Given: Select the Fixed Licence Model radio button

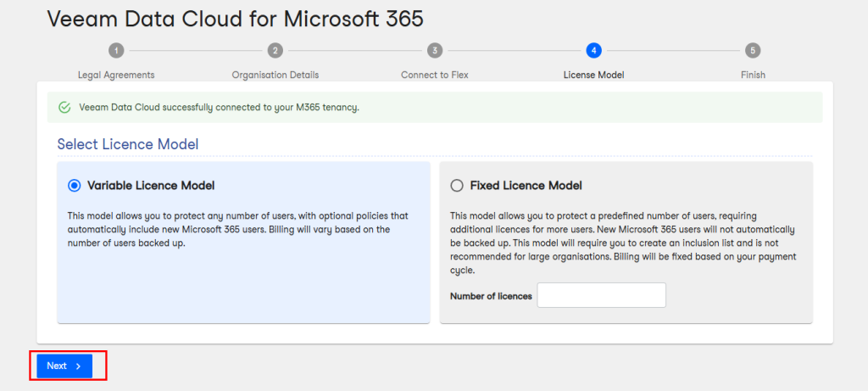Looking at the screenshot, I should tap(457, 186).
